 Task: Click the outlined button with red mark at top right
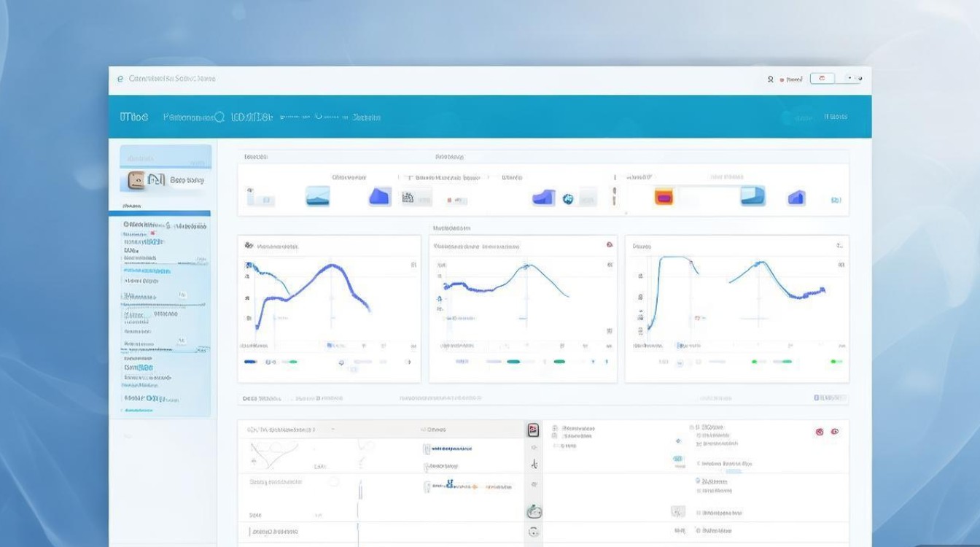822,78
